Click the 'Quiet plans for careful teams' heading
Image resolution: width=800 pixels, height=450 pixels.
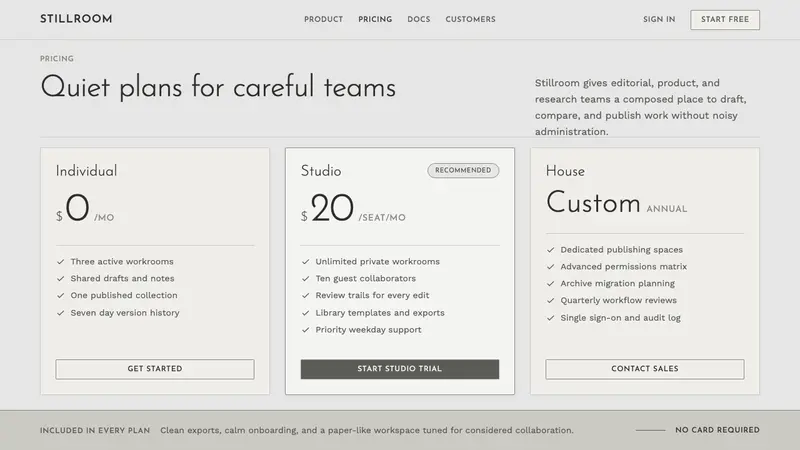pos(218,88)
